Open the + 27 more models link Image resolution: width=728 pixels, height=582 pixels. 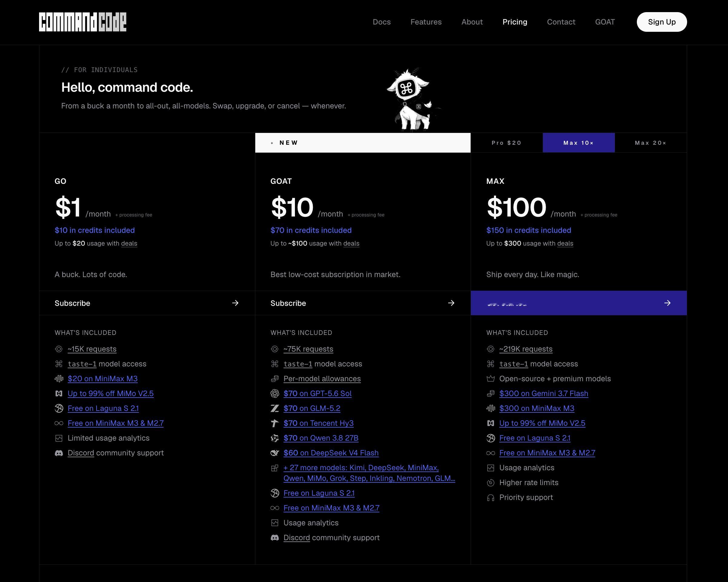point(369,473)
